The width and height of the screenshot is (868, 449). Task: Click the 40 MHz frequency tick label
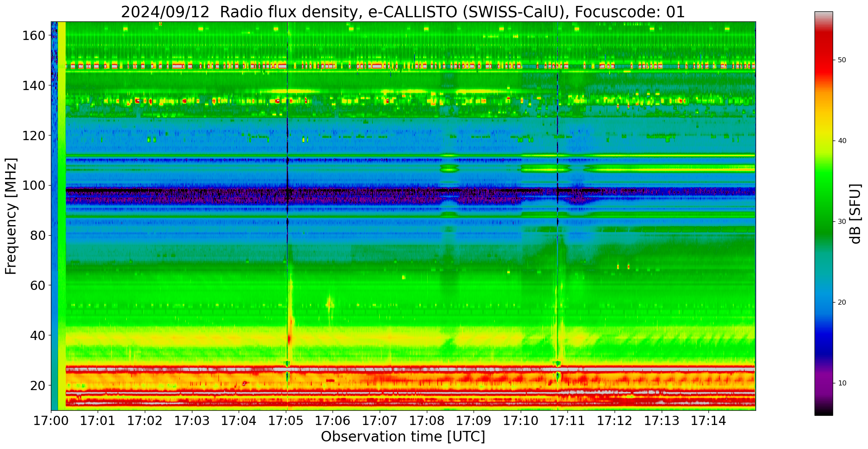[37, 335]
